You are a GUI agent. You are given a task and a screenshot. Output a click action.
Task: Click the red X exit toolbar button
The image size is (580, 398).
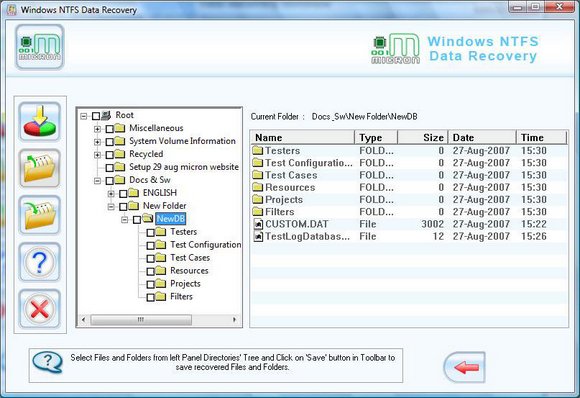40,309
